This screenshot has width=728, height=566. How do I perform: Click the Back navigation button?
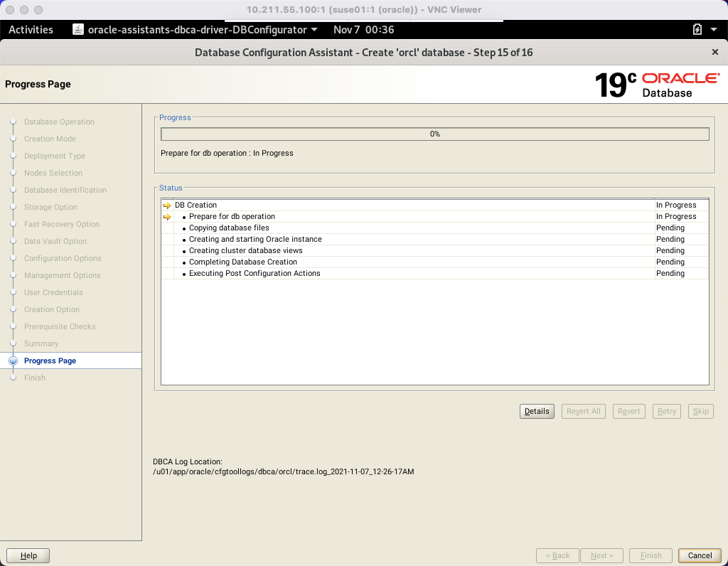pyautogui.click(x=557, y=556)
